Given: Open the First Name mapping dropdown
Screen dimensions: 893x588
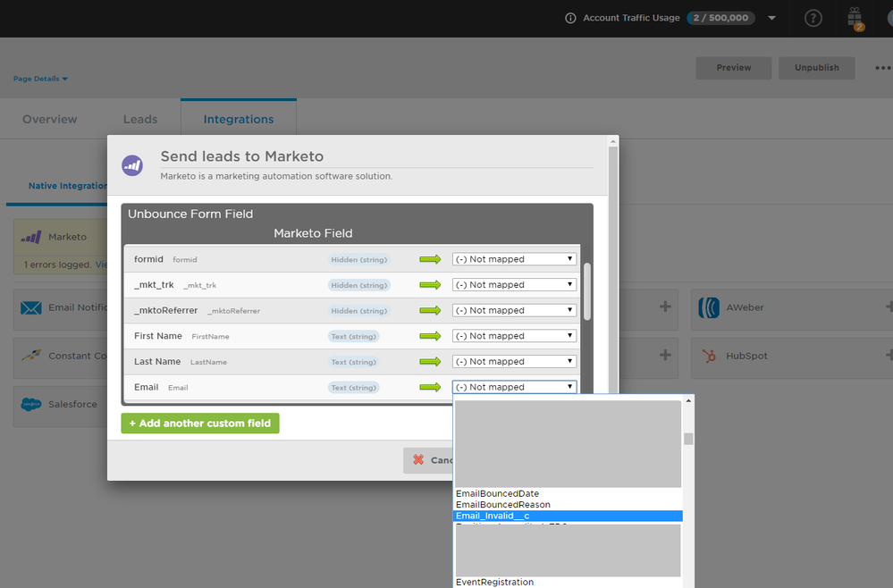Looking at the screenshot, I should 514,336.
